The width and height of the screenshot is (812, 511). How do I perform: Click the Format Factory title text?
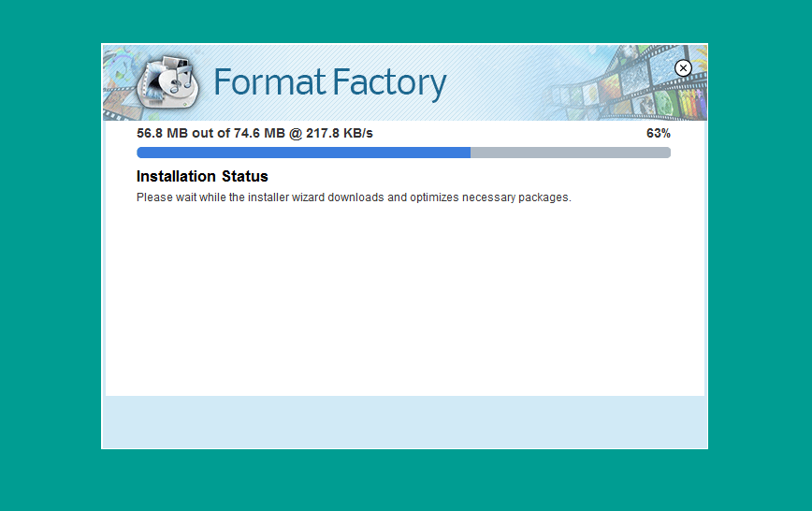tap(330, 83)
